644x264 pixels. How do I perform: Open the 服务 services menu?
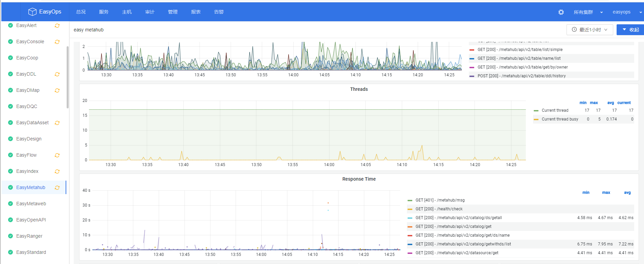104,12
